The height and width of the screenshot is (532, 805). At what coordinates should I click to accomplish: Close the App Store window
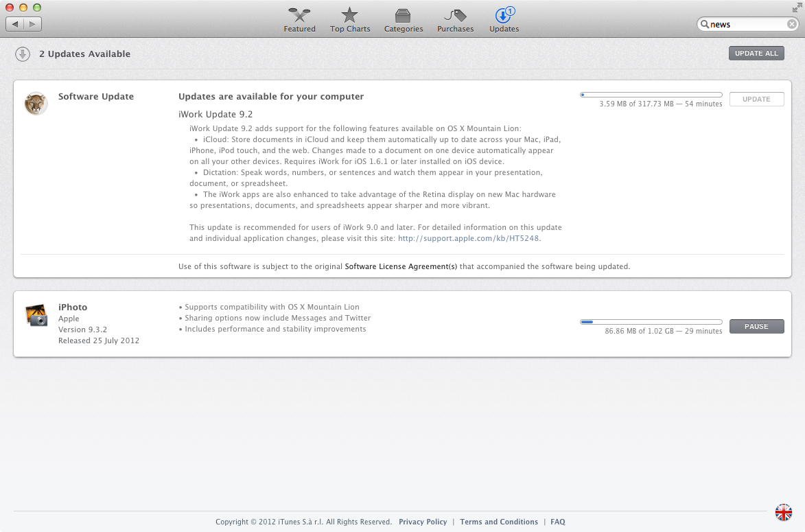tap(9, 8)
